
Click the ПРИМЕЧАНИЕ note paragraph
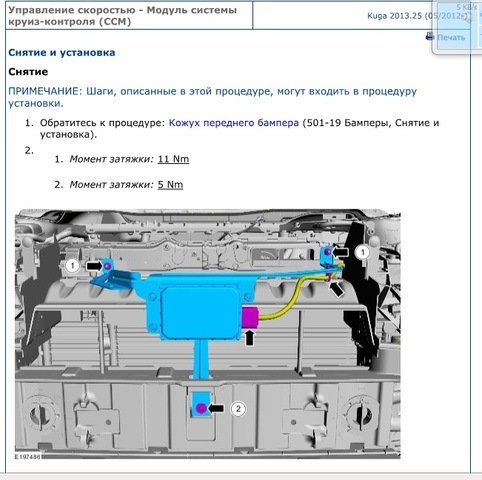212,97
